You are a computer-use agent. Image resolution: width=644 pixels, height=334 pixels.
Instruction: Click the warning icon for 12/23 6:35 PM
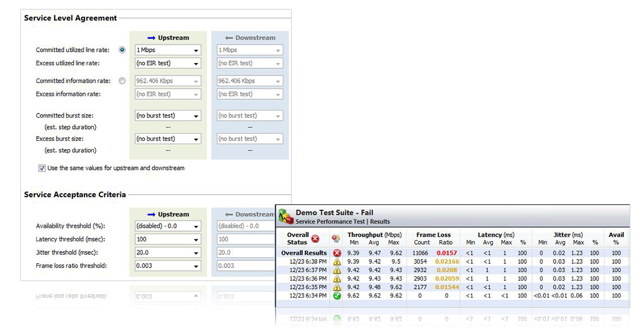[337, 287]
